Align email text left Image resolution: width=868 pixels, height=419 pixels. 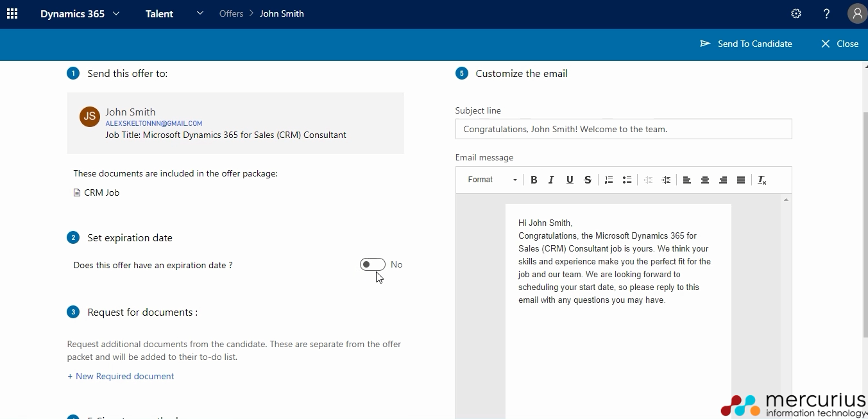pyautogui.click(x=686, y=180)
